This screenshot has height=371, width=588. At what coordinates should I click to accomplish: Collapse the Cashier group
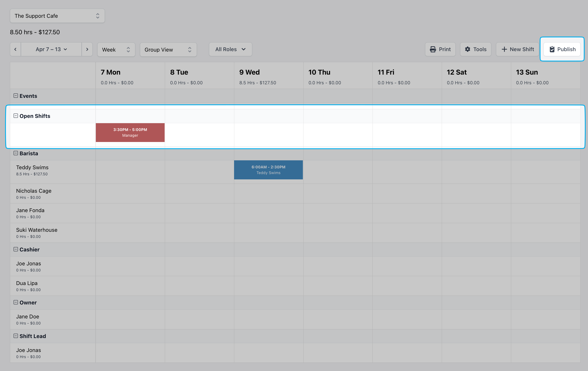point(16,249)
